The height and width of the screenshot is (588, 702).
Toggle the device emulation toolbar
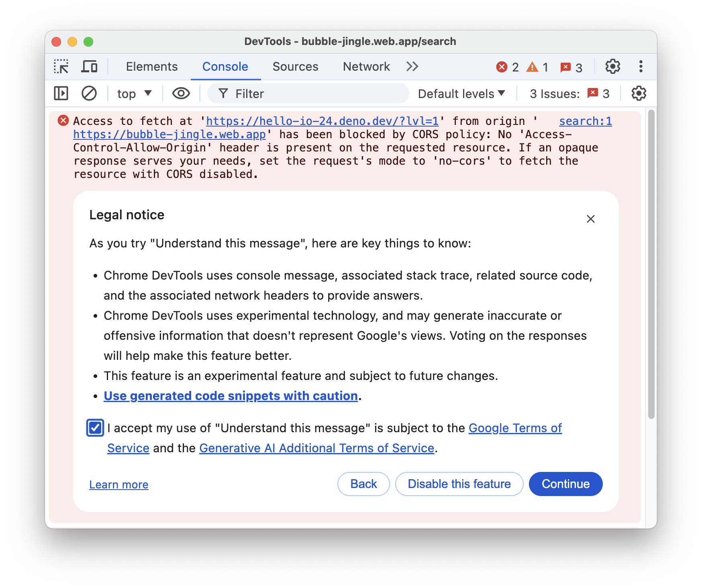click(x=90, y=66)
